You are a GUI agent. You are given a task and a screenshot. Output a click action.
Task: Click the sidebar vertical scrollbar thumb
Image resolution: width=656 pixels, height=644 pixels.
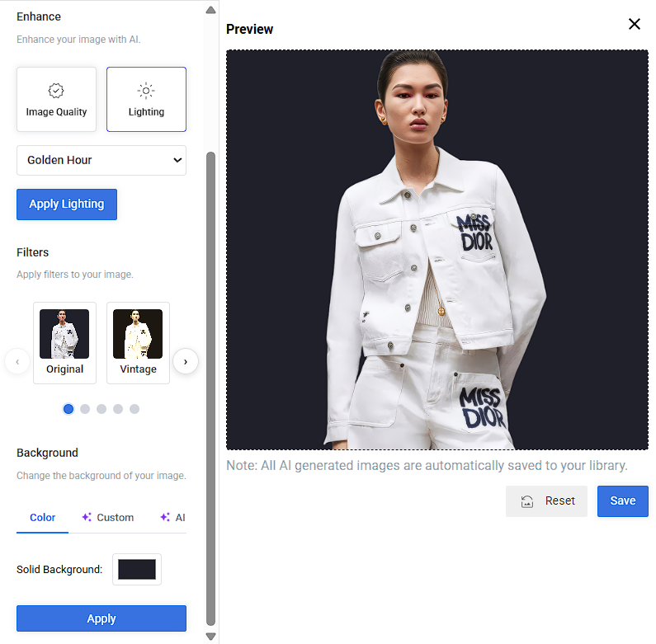pos(211,389)
